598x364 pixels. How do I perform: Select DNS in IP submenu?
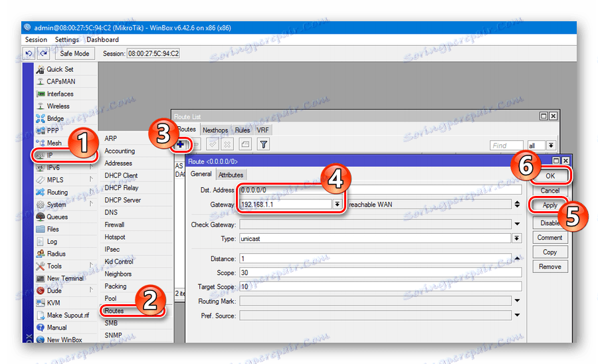[x=136, y=213]
